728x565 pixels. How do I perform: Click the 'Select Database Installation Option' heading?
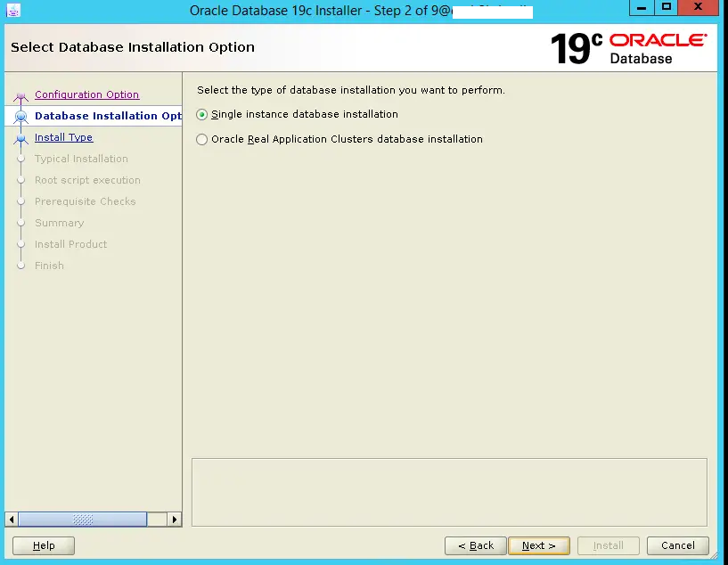pos(133,47)
